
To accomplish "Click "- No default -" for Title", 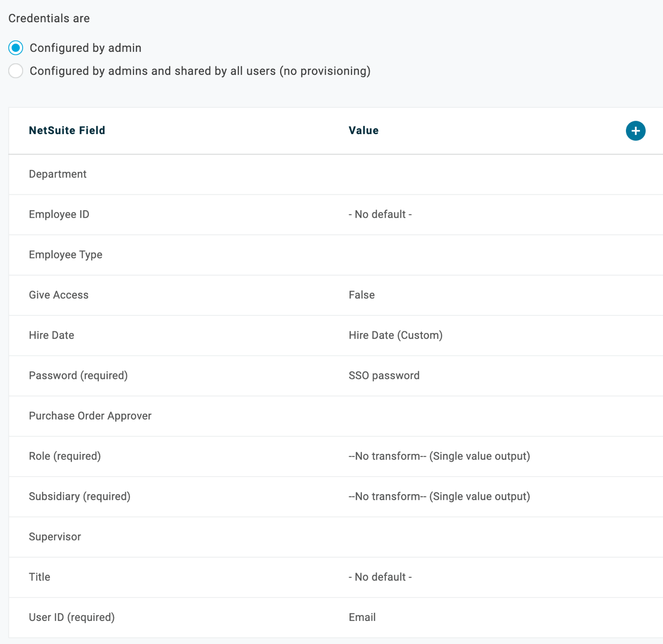I will click(380, 577).
